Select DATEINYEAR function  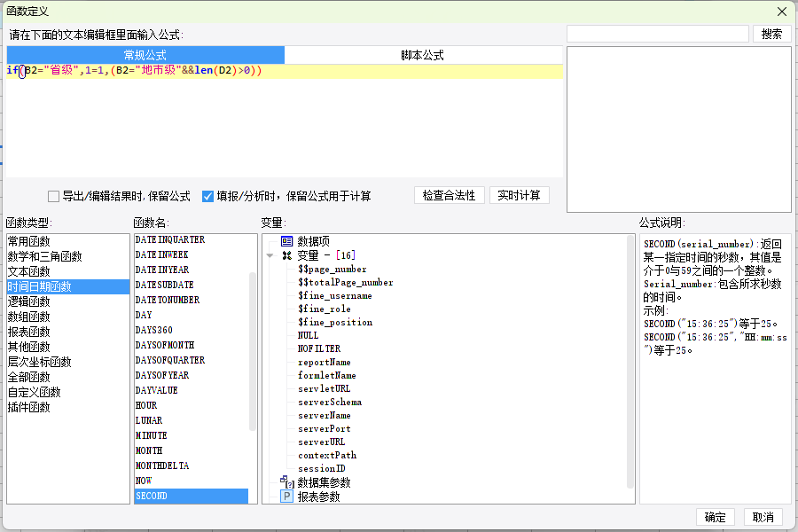click(192, 270)
